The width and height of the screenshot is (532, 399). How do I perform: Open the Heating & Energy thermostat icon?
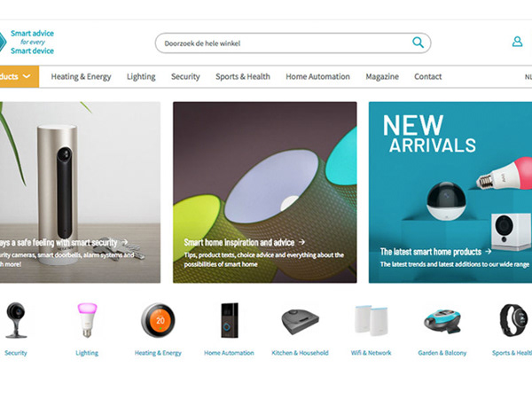[x=158, y=320]
